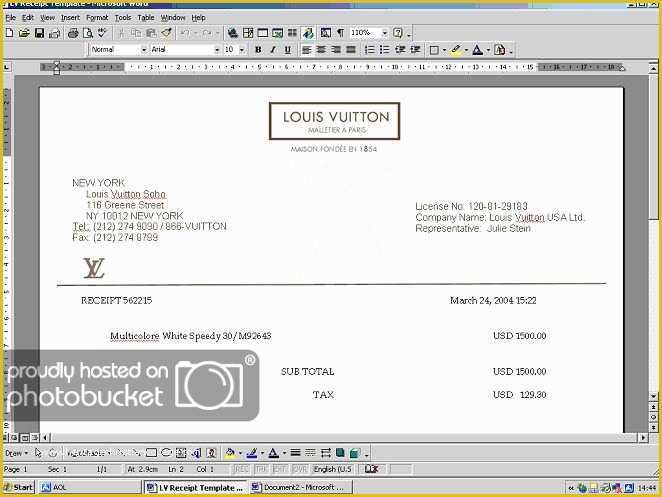Click the Print icon

pos(73,33)
